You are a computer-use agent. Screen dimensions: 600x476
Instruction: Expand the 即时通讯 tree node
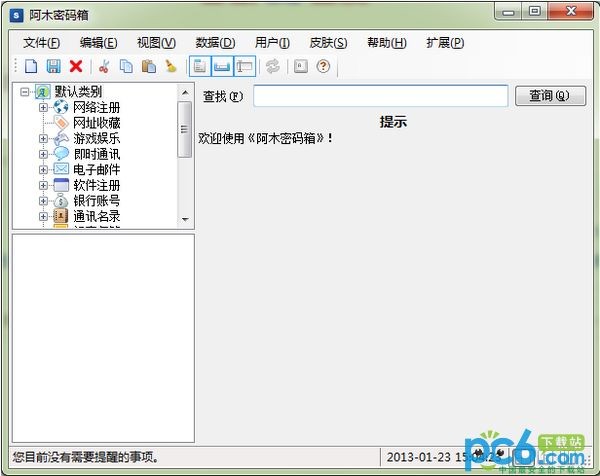43,154
